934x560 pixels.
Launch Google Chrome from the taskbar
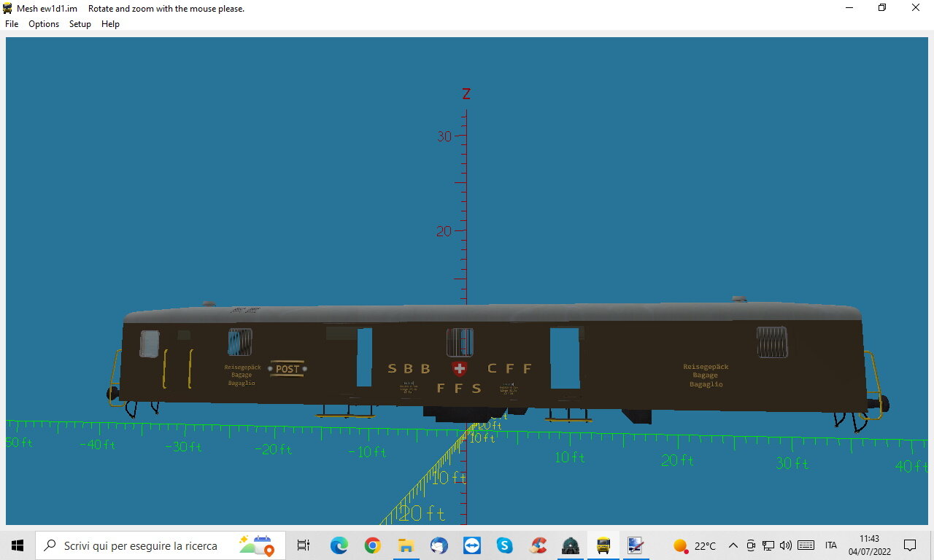click(x=373, y=545)
